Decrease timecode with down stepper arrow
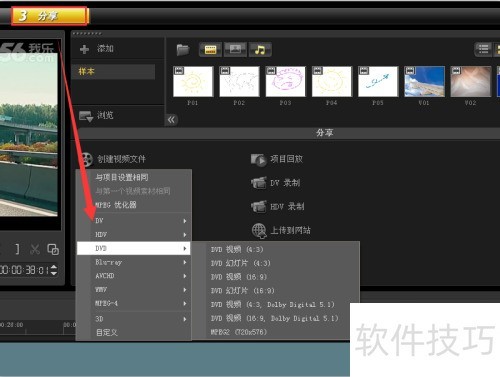This screenshot has height=377, width=500. (x=54, y=273)
